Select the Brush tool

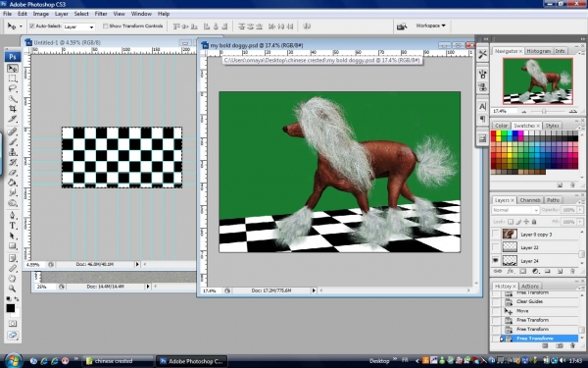click(x=13, y=142)
